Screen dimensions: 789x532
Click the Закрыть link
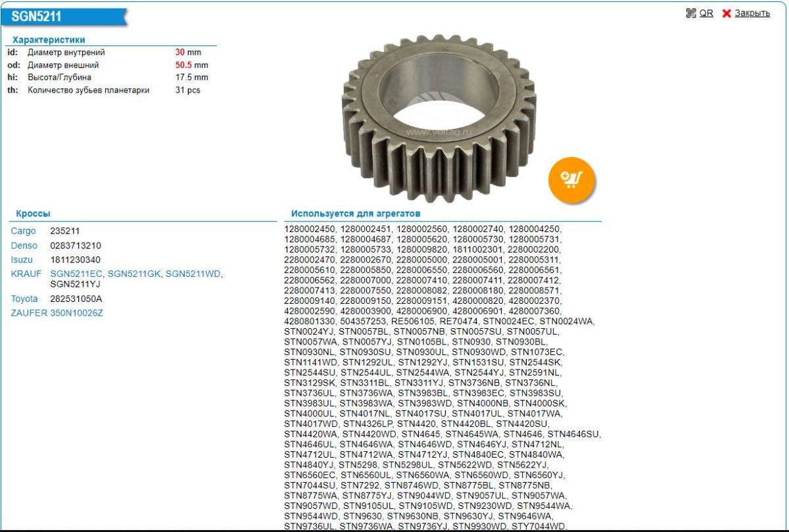[752, 13]
